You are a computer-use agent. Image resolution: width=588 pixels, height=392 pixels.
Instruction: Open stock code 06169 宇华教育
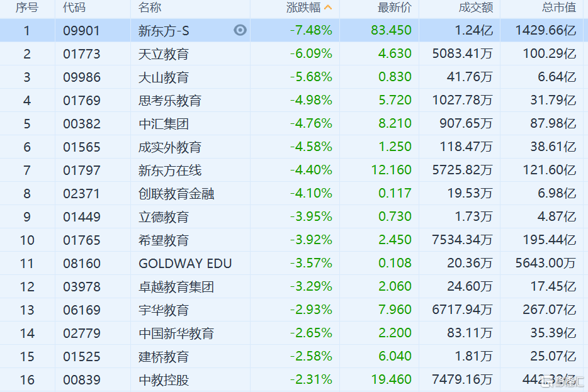(x=81, y=310)
